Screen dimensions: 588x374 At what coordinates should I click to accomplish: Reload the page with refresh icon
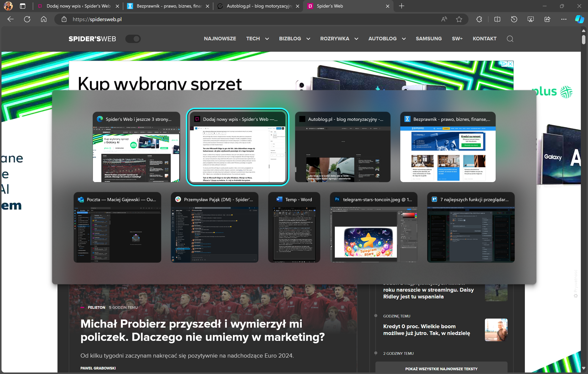(27, 19)
